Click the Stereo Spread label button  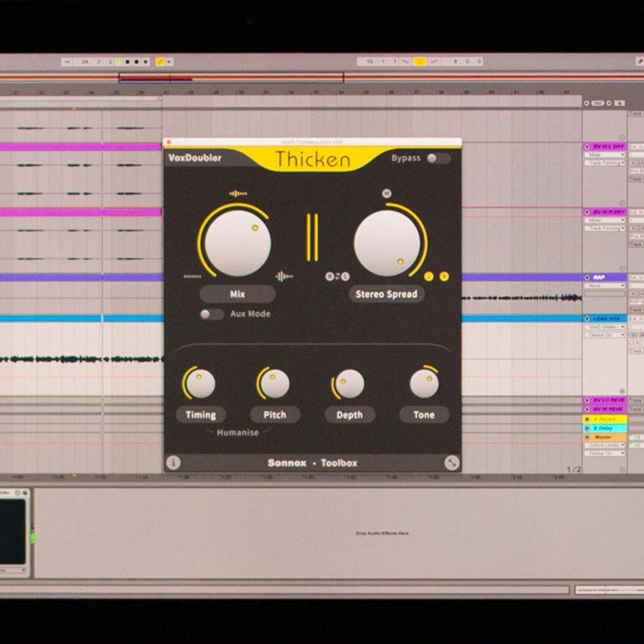coord(387,294)
